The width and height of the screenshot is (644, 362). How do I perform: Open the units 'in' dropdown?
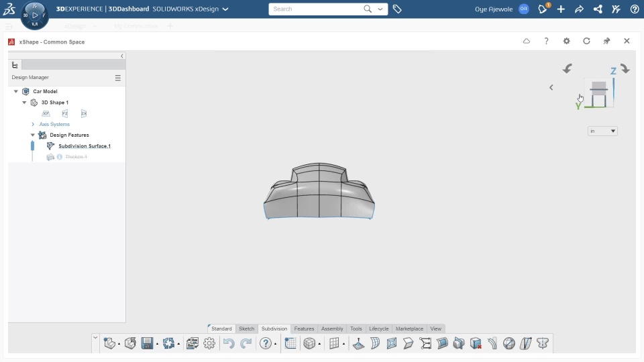[602, 131]
